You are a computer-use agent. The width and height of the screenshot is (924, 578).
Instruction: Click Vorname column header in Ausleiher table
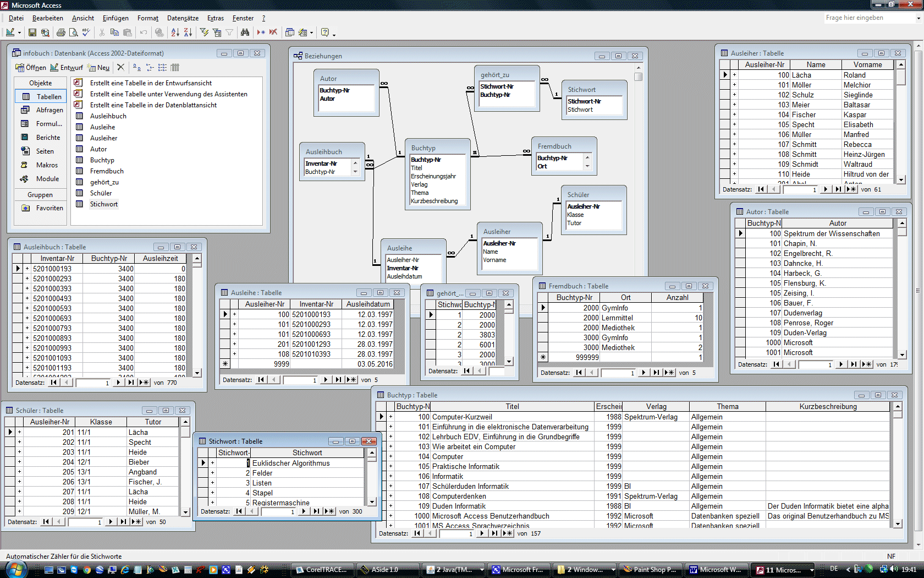pos(868,65)
